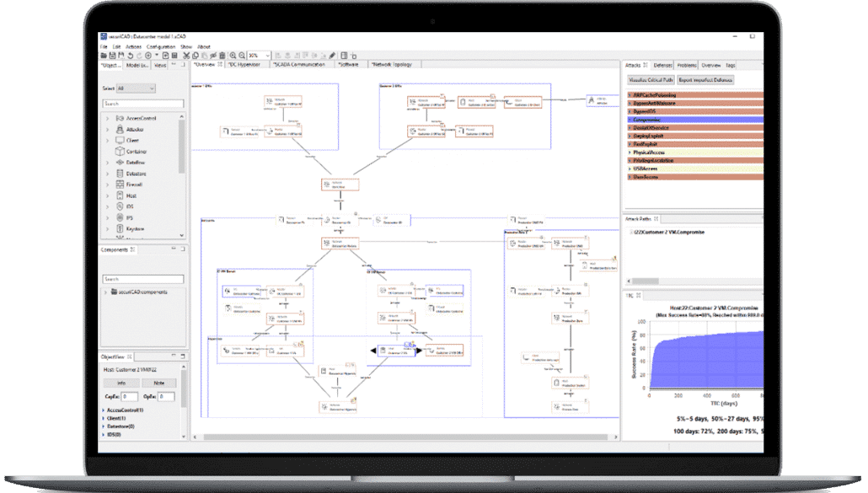Screen dimensions: 868x493
Task: Switch to the Problems tab
Action: tap(687, 65)
